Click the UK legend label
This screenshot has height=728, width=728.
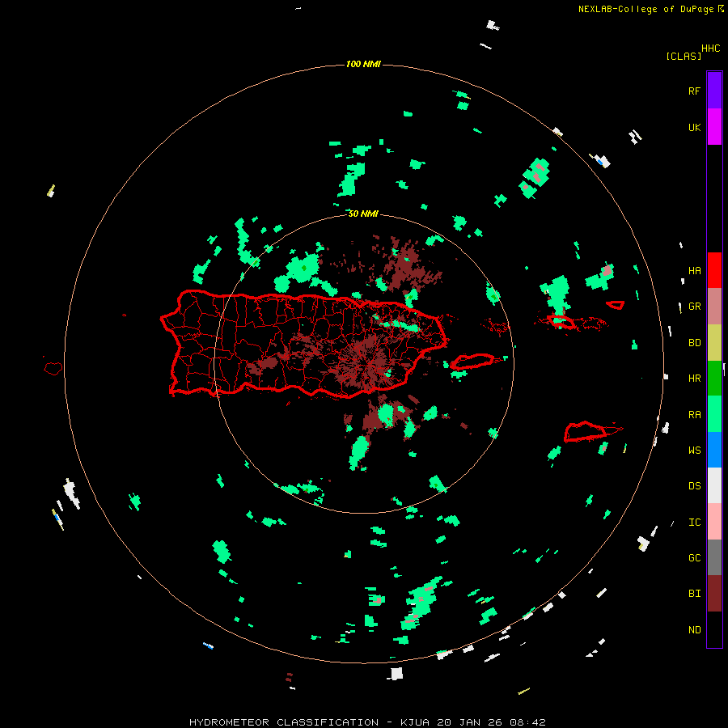(x=694, y=127)
